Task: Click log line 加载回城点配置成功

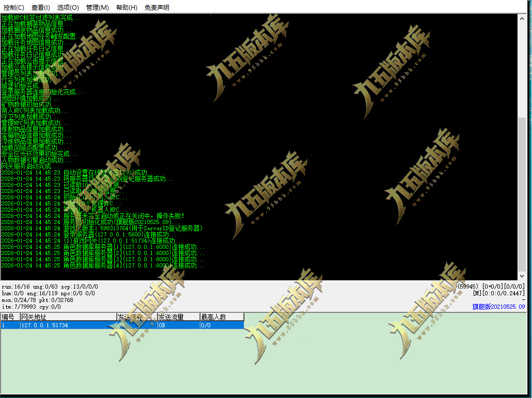Action: 33,148
